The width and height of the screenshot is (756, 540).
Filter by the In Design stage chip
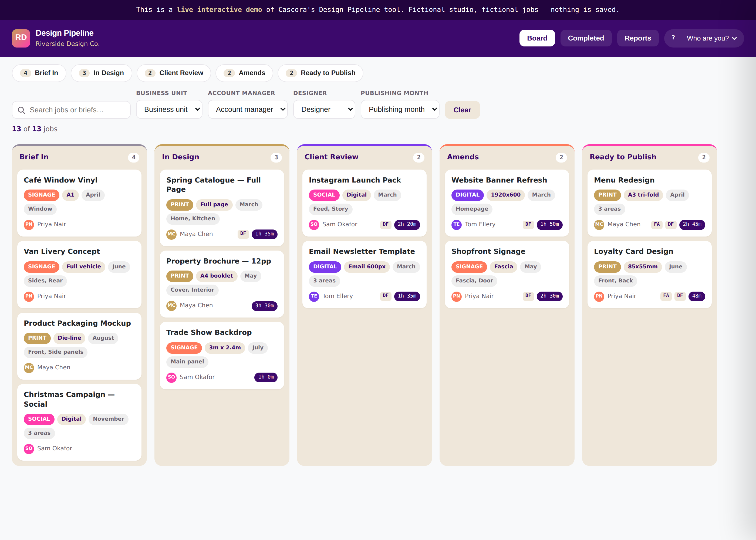pos(102,73)
